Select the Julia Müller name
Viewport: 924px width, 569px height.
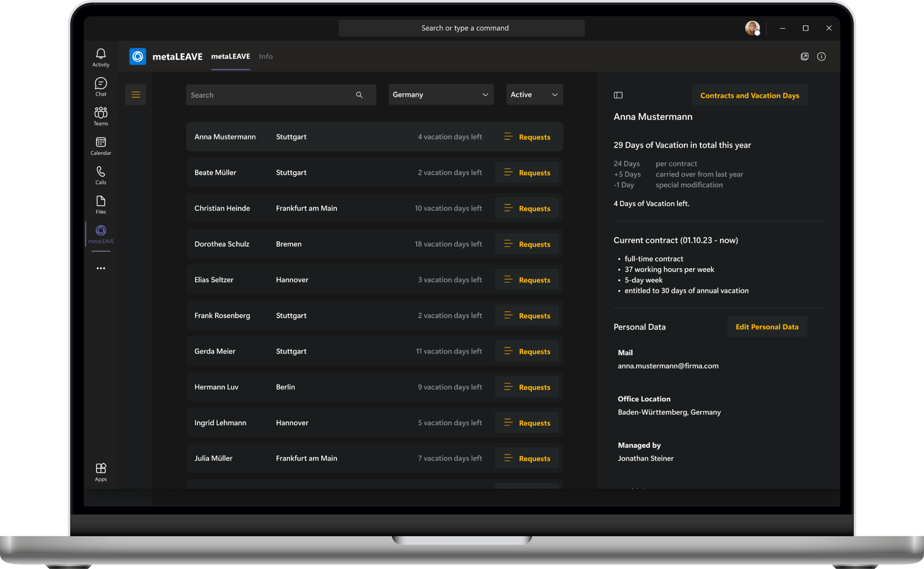[x=213, y=459]
